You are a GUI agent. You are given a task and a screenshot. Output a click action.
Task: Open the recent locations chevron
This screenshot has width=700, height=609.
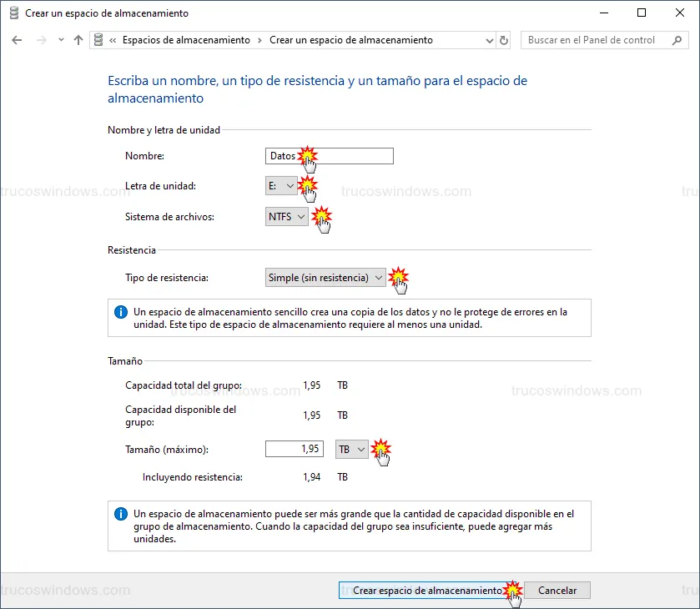[x=61, y=40]
